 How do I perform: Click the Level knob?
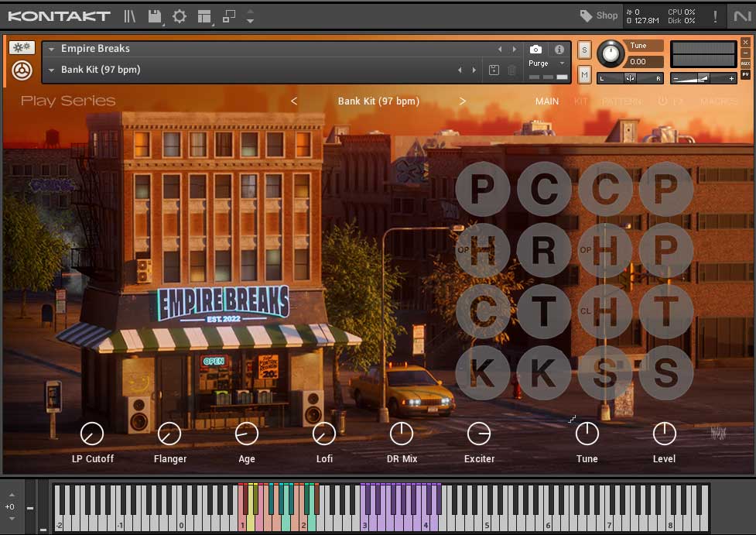665,434
